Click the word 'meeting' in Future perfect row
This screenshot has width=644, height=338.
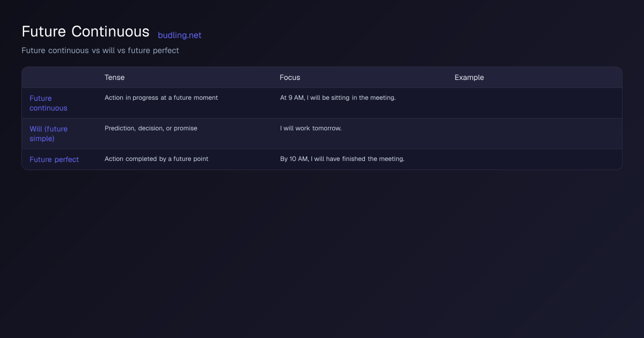[392, 159]
